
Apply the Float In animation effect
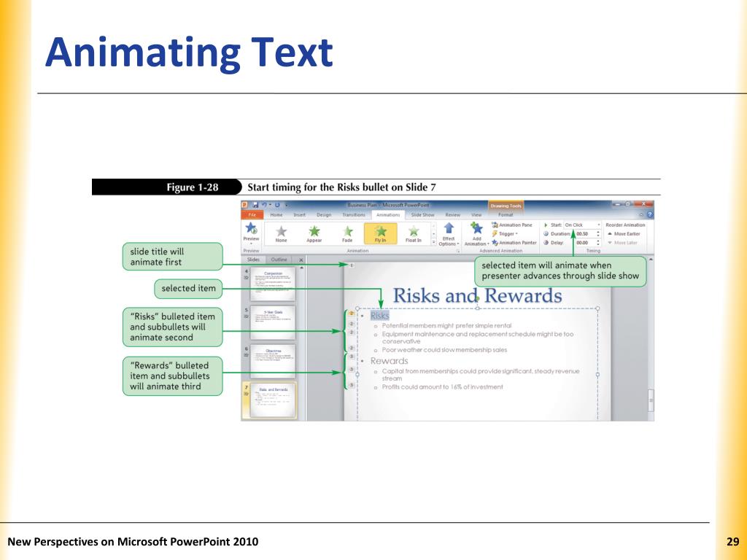pos(414,233)
